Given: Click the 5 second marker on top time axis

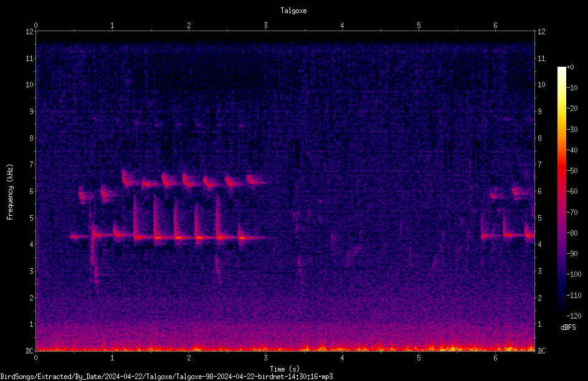Looking at the screenshot, I should (x=419, y=26).
